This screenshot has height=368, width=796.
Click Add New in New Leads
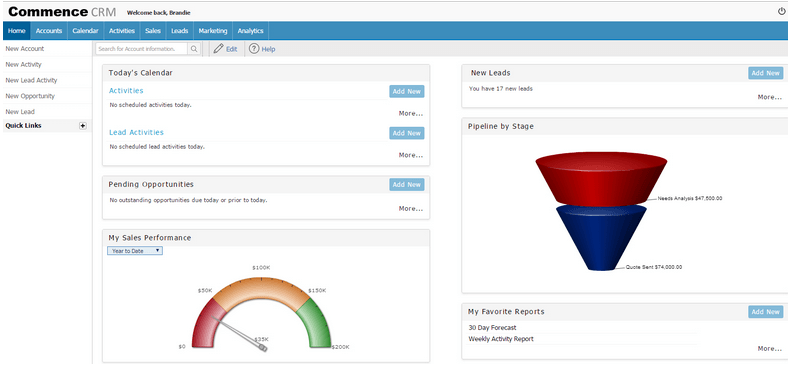pyautogui.click(x=766, y=73)
